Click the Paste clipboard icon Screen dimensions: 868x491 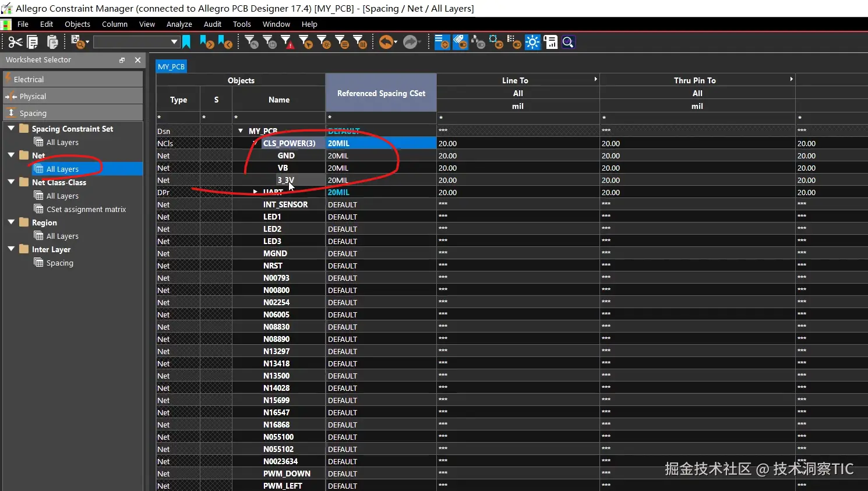point(52,42)
